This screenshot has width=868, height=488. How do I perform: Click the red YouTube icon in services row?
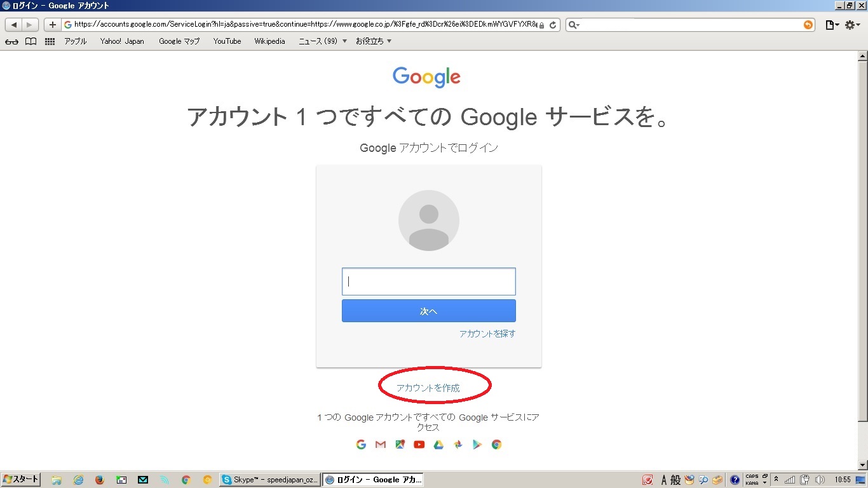[419, 445]
